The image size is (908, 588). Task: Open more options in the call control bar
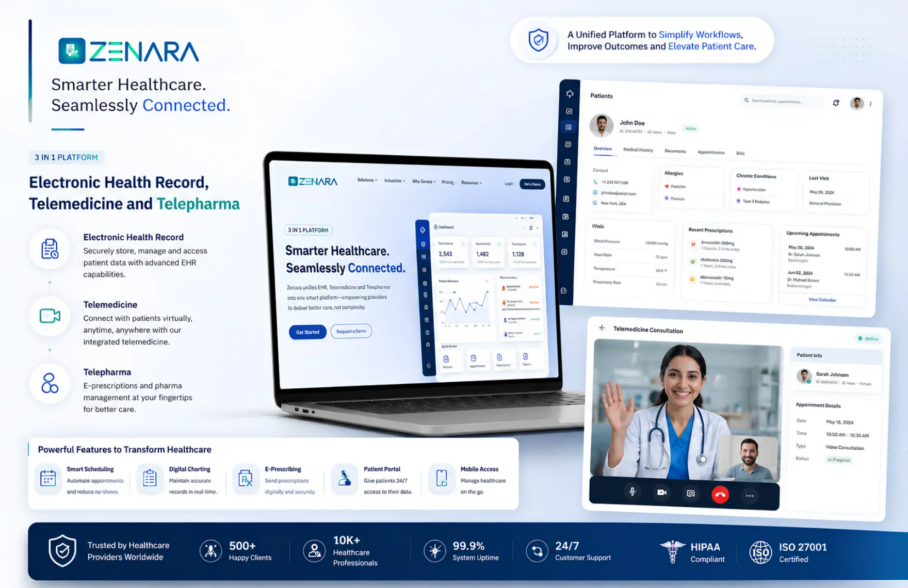[x=750, y=496]
